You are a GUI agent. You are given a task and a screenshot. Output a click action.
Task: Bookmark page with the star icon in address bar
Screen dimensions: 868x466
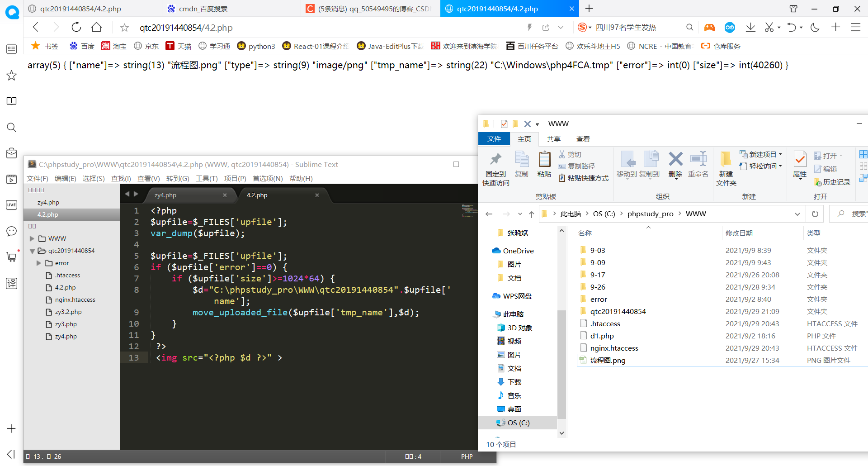click(124, 28)
